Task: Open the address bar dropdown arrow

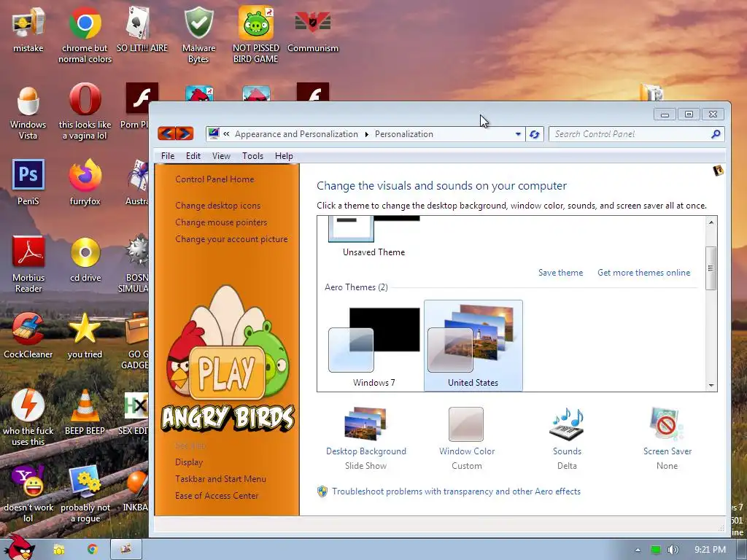Action: (518, 134)
